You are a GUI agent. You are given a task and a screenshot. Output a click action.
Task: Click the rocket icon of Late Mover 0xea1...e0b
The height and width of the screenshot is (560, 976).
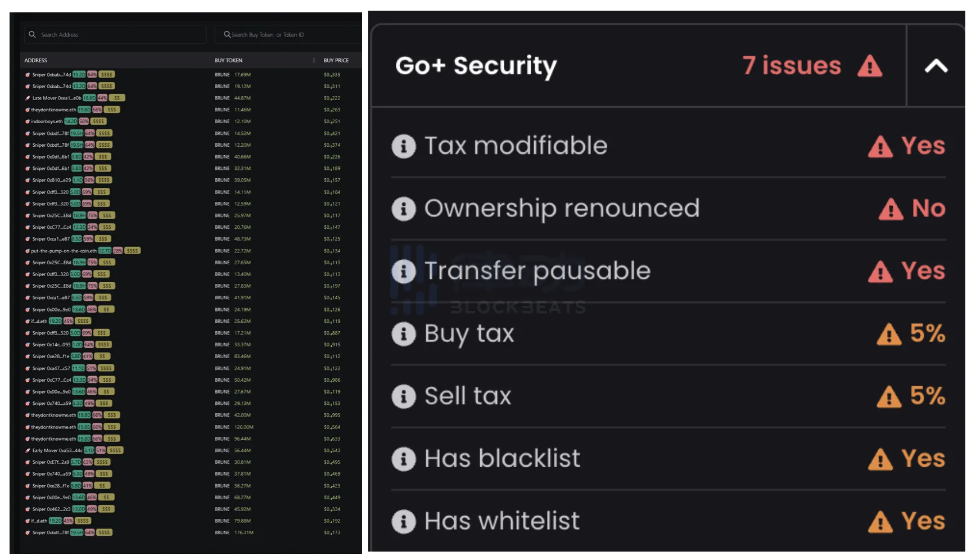[x=28, y=98]
